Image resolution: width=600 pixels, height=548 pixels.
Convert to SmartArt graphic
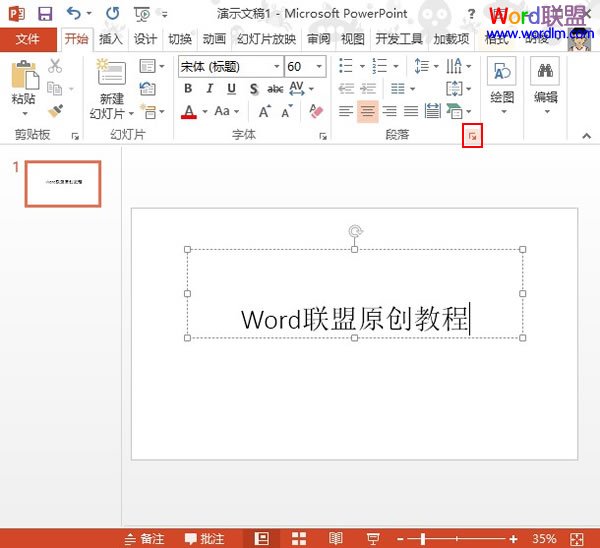pyautogui.click(x=458, y=111)
